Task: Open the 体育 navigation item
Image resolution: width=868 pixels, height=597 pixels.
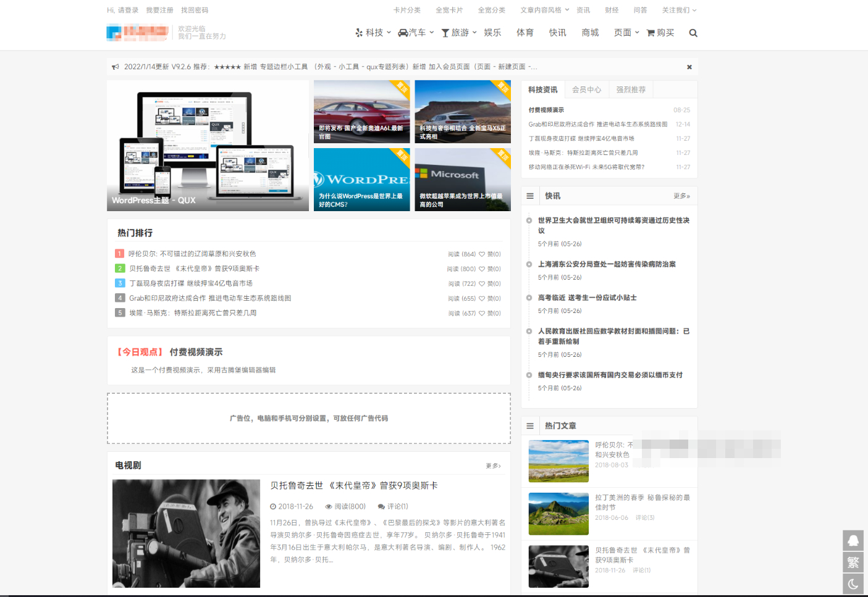Action: [x=525, y=33]
